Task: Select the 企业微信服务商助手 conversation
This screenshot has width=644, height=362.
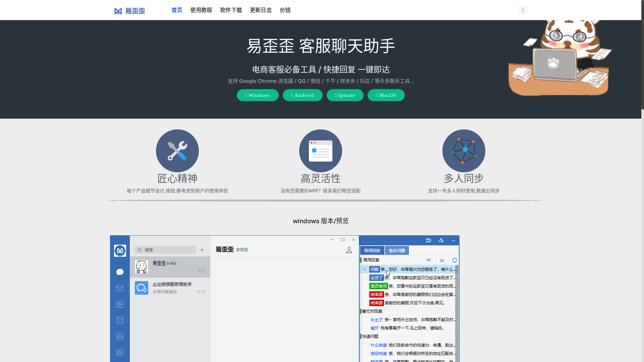Action: (170, 288)
